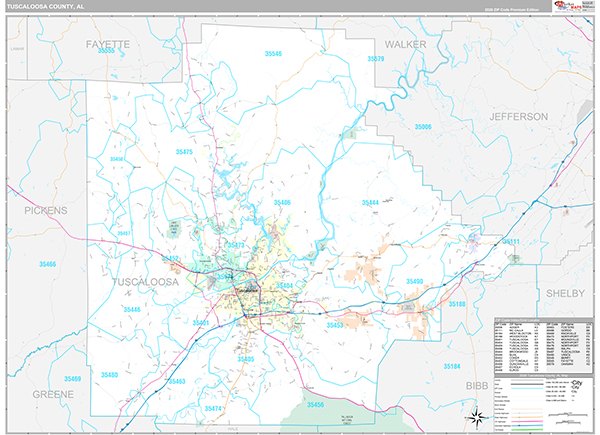Viewport: 600px width, 435px height.
Task: Click ZIP code 35469 label
Action: 72,379
